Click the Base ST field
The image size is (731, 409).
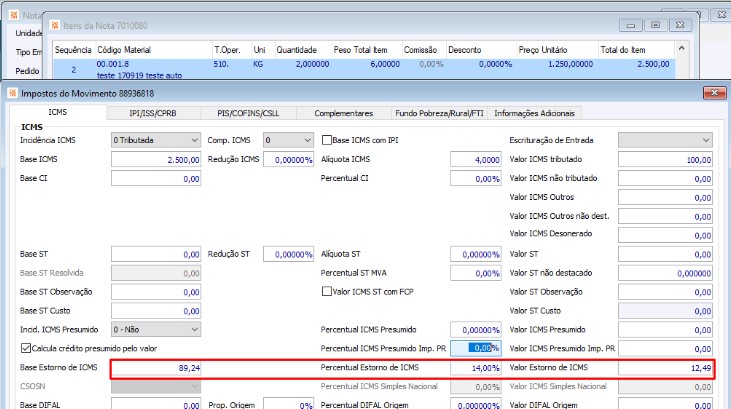tap(156, 254)
